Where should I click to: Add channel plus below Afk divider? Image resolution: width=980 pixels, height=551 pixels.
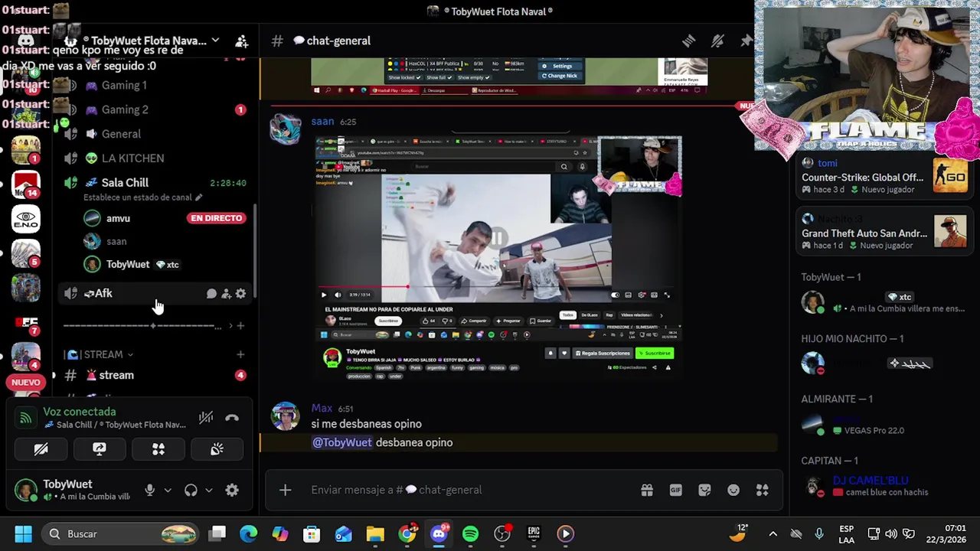(x=240, y=326)
